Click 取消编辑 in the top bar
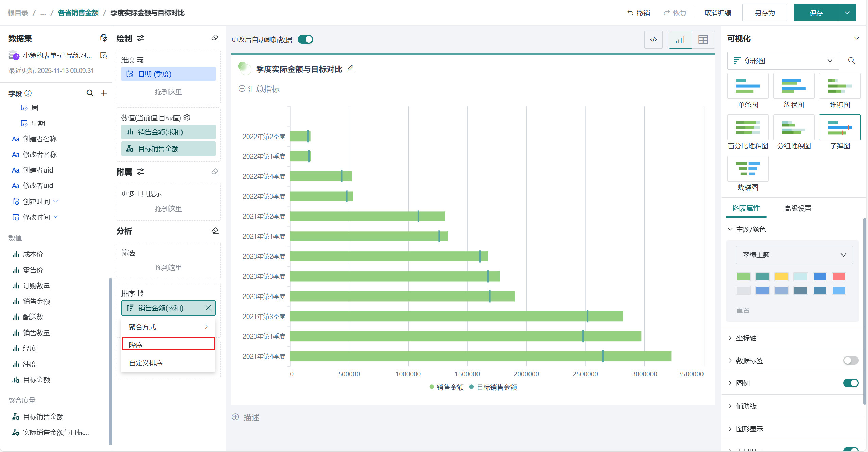 [717, 13]
